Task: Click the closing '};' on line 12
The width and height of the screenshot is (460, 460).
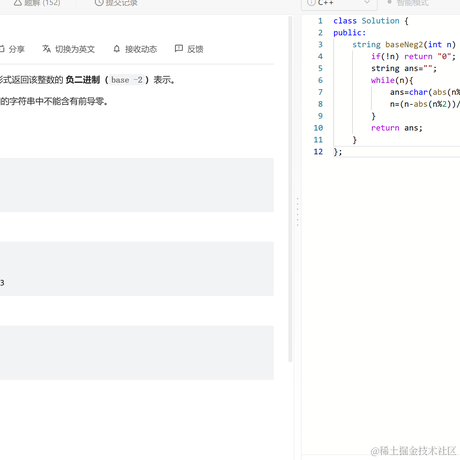Action: coord(338,152)
